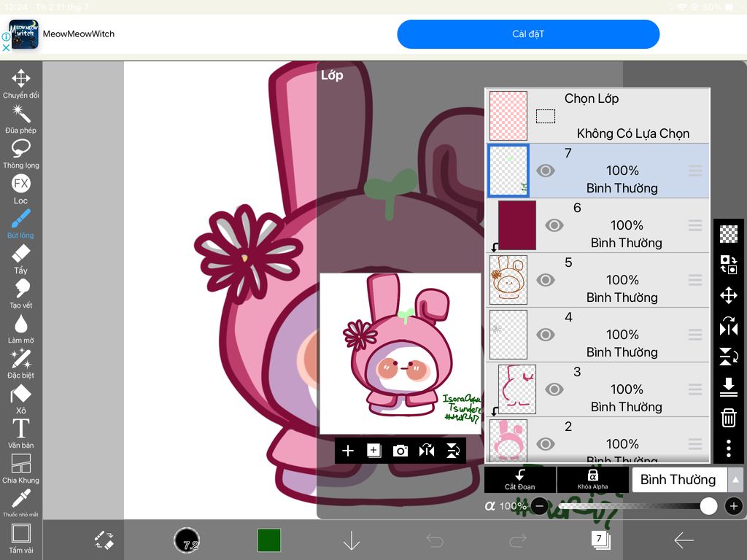The image size is (747, 560).
Task: Open the Bình Thường blend mode dropdown
Action: point(679,480)
